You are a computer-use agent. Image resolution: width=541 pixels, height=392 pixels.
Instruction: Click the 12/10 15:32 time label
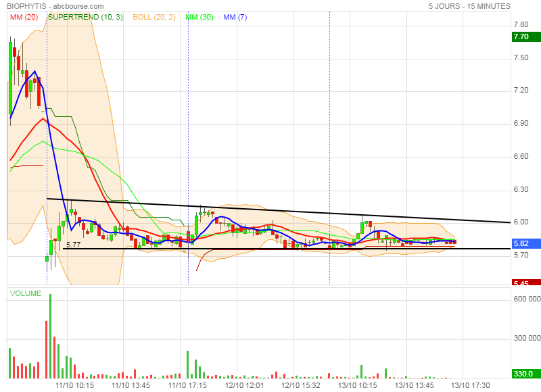point(301,385)
